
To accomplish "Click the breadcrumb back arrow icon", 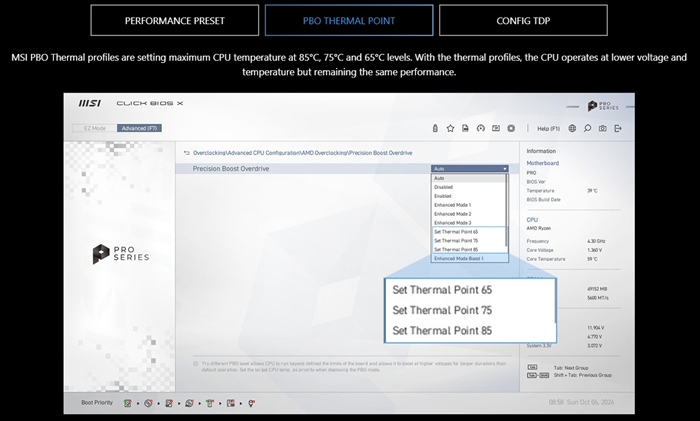I will pos(187,153).
